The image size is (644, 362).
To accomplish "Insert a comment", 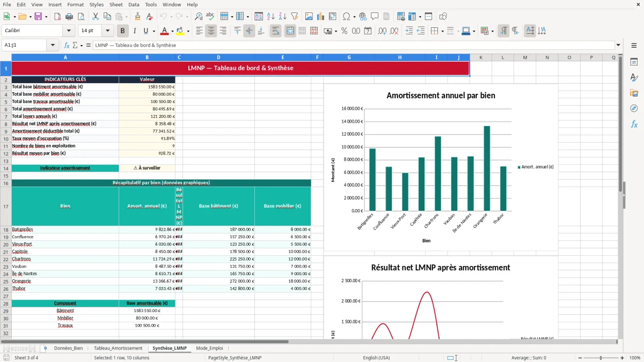I will click(x=375, y=17).
